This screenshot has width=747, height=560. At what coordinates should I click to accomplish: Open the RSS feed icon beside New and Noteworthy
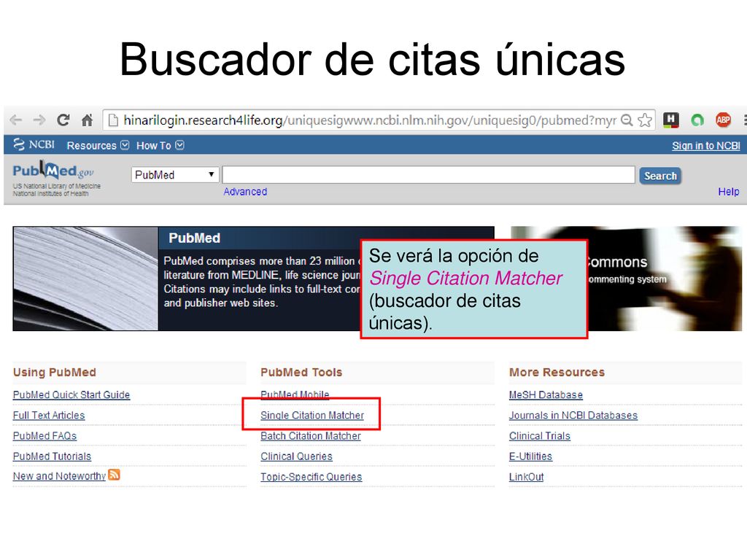(114, 474)
